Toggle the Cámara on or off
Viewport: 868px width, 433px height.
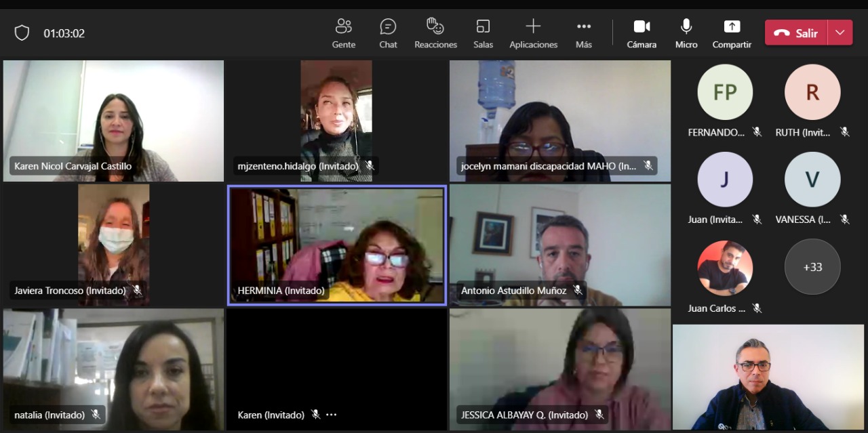642,33
